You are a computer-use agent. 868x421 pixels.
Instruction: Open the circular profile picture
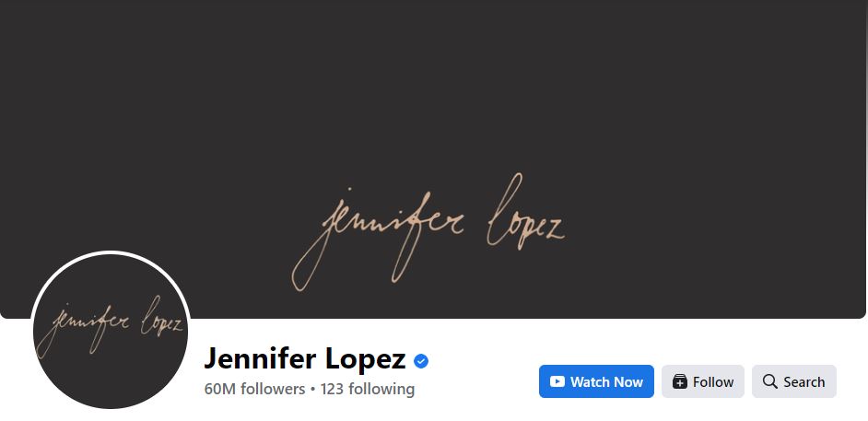pyautogui.click(x=111, y=331)
